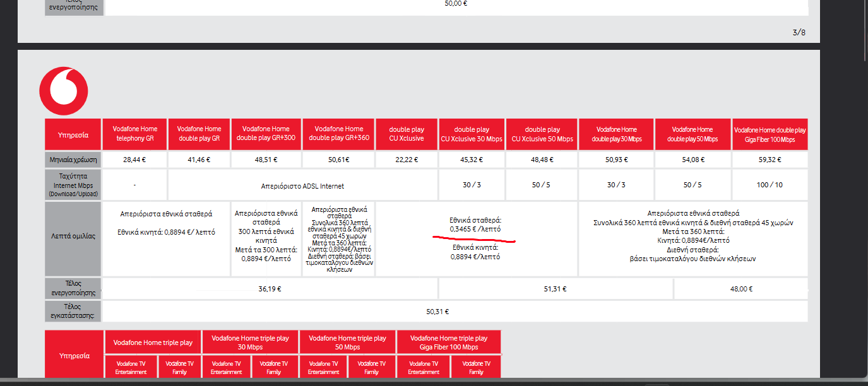Click the 48,51 € monthly charge cell
Image resolution: width=868 pixels, height=386 pixels.
point(266,160)
